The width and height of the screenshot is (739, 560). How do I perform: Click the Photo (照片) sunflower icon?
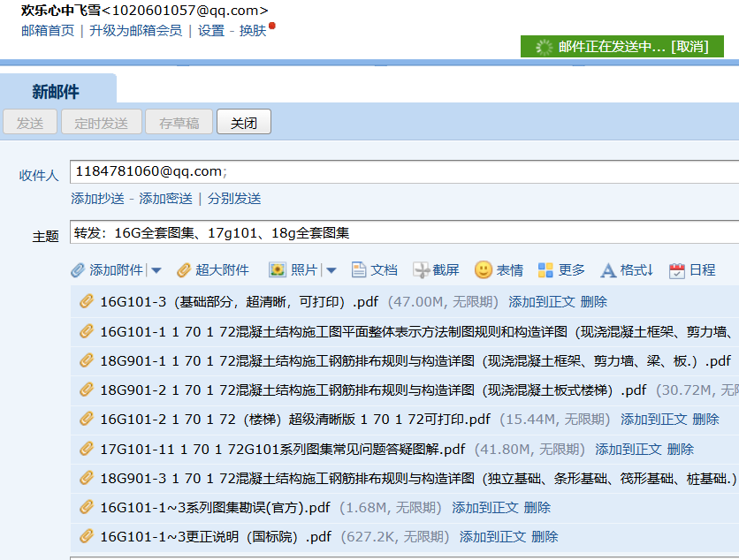(278, 270)
